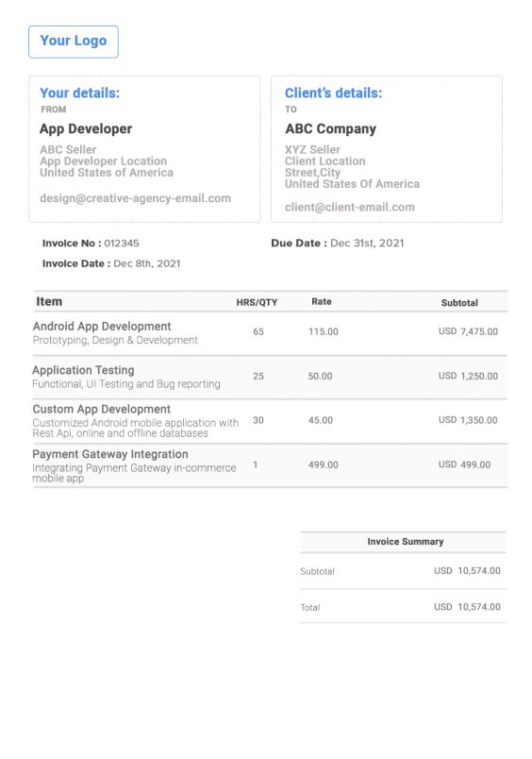Click the USD 7,475.00 subtotal amount
This screenshot has width=532, height=759.
tap(468, 331)
